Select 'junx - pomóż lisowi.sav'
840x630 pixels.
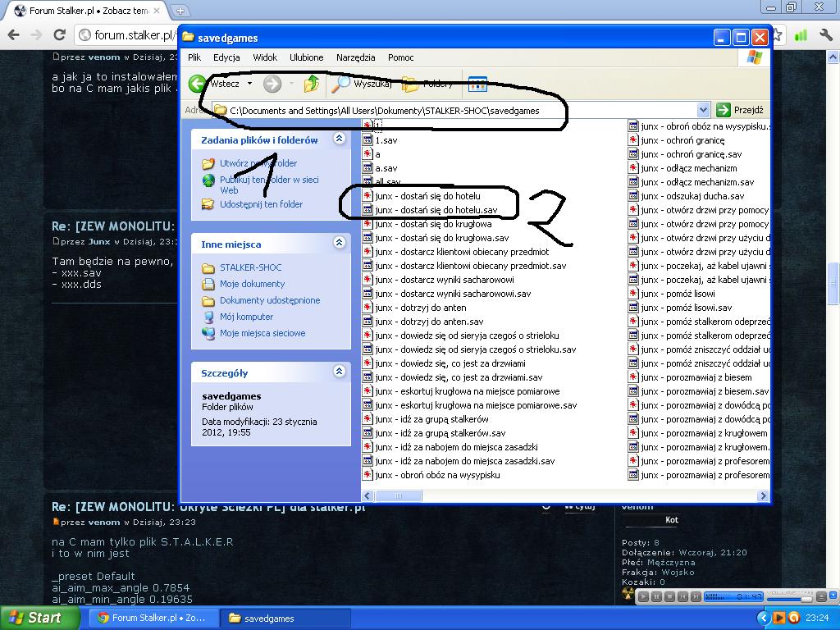pos(680,308)
